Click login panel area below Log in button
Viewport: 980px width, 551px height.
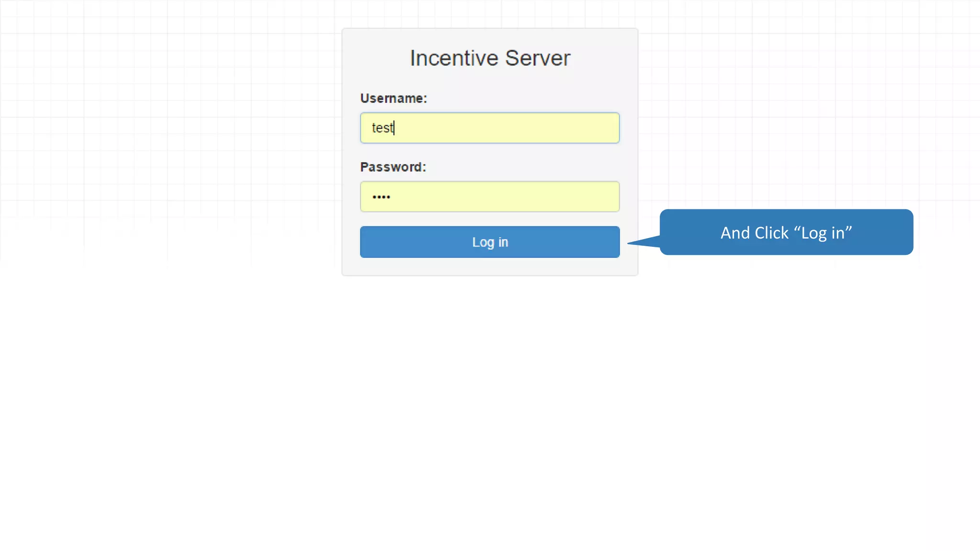[x=490, y=266]
